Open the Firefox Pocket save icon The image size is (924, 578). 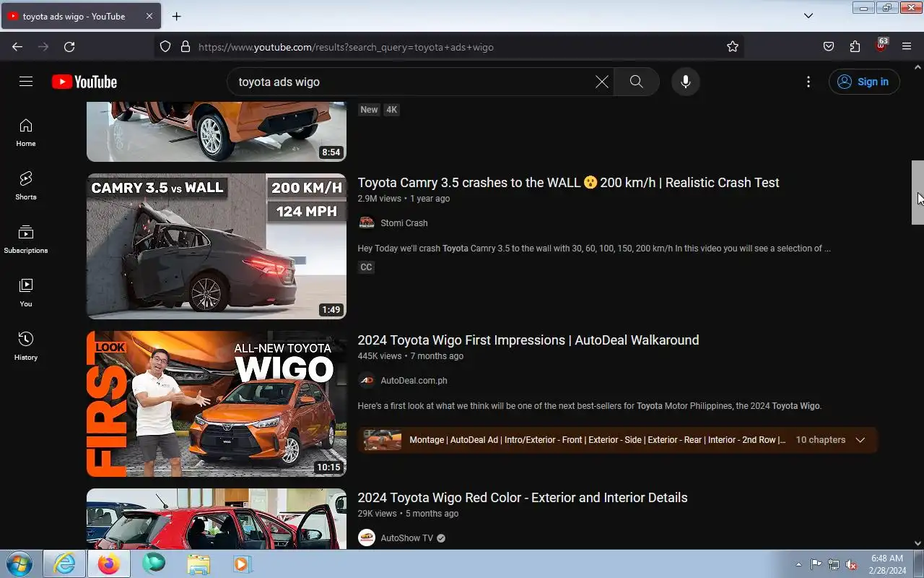(x=829, y=46)
